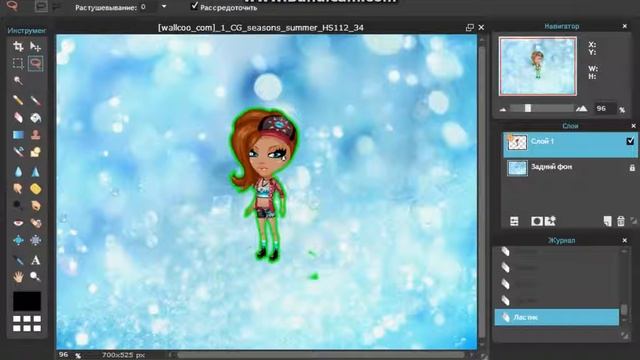Click the status bar zoom value 96
The height and width of the screenshot is (360, 640).
click(x=64, y=354)
